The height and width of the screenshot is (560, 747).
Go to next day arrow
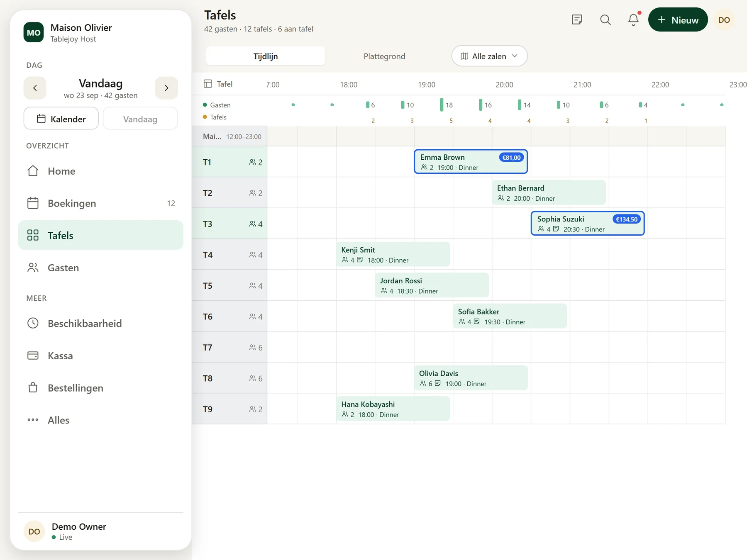click(166, 88)
